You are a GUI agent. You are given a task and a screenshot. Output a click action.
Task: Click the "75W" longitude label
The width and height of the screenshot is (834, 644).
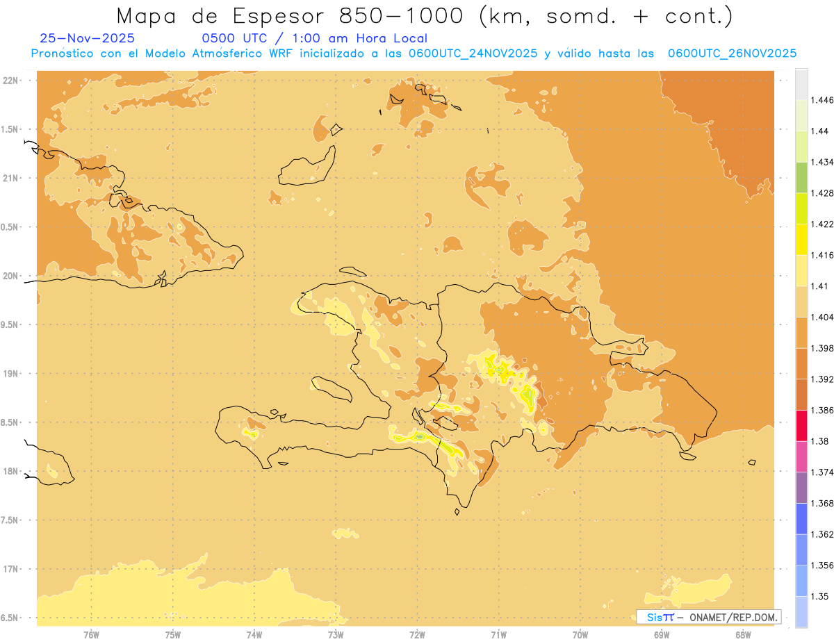click(173, 634)
